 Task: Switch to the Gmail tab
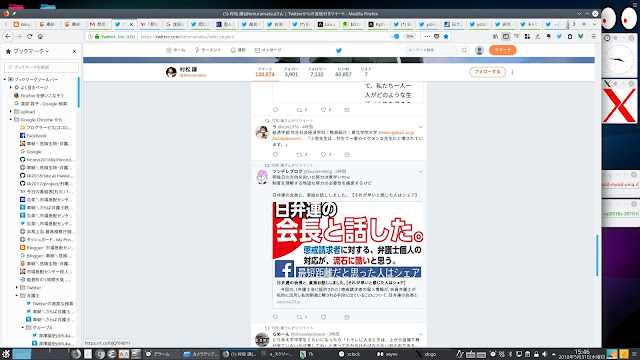point(98,24)
